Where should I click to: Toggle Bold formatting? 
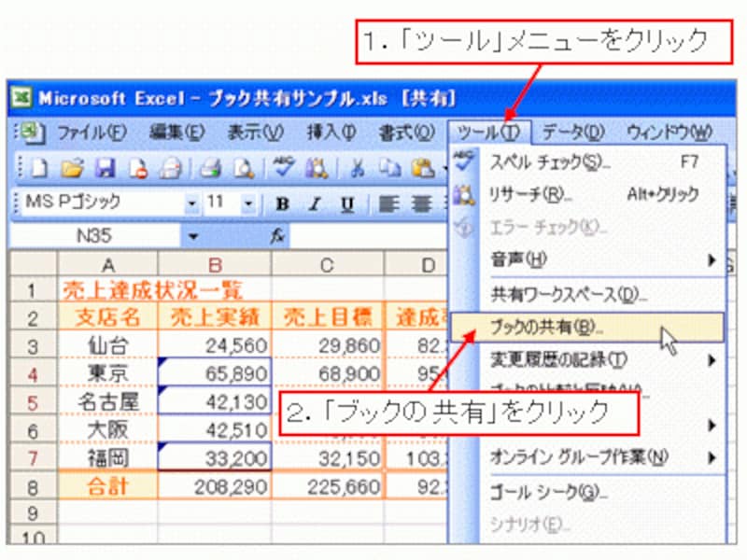(x=283, y=204)
